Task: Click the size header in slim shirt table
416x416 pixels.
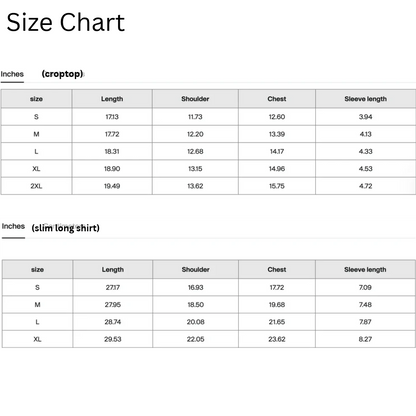Action: click(37, 269)
